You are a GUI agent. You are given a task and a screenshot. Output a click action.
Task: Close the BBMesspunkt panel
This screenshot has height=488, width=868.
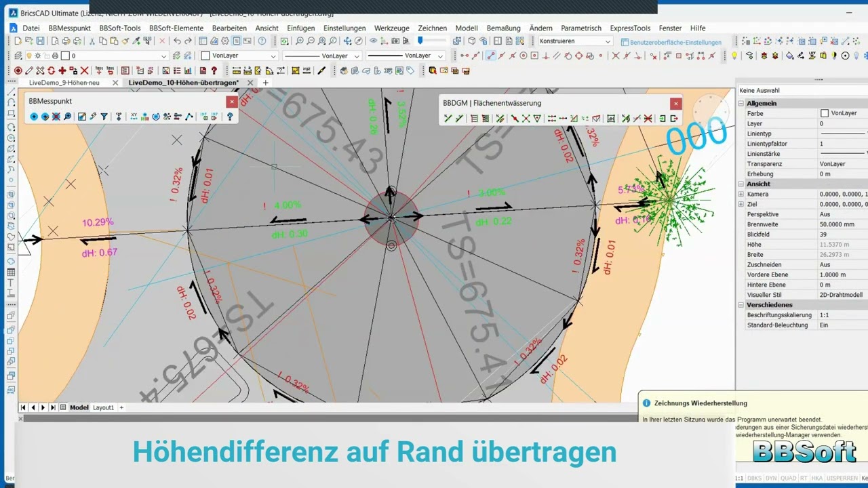[x=232, y=102]
